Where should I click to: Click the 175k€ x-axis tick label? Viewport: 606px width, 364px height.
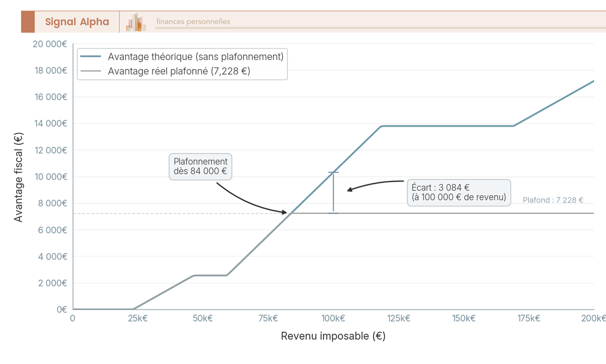click(x=529, y=319)
